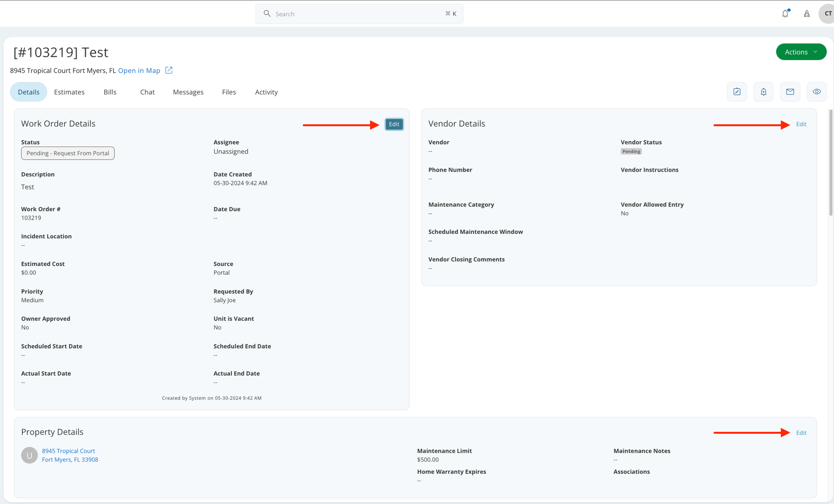Open the CT profile avatar

pyautogui.click(x=826, y=13)
